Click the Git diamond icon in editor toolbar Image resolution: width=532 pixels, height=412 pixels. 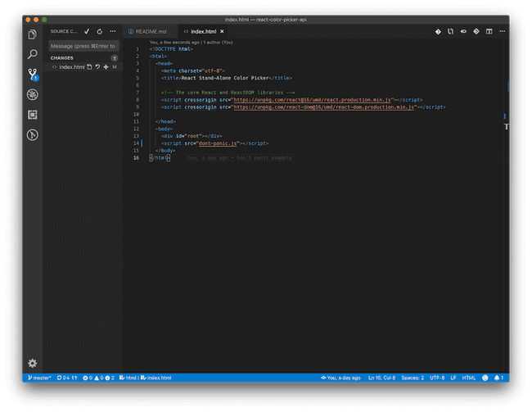click(x=438, y=32)
